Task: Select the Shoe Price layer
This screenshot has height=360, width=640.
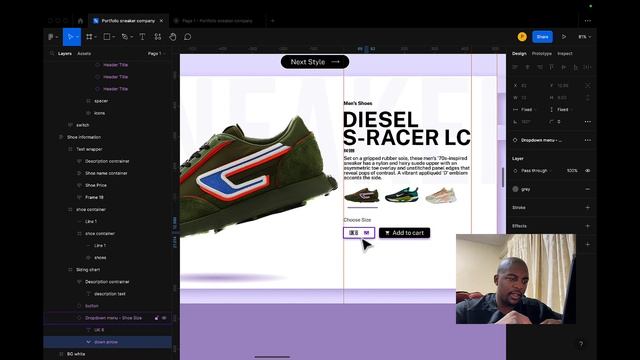Action: pyautogui.click(x=96, y=185)
